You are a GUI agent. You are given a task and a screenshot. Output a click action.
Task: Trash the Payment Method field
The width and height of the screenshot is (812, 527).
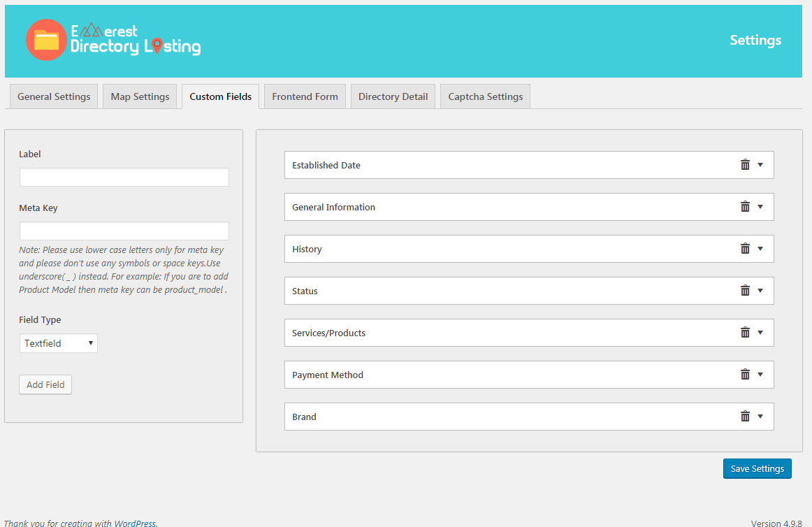[745, 375]
